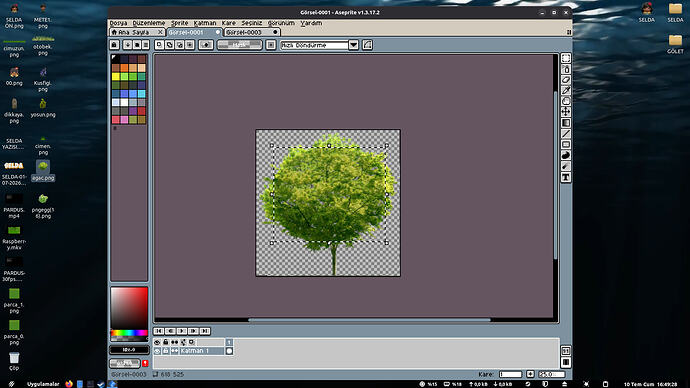The height and width of the screenshot is (388, 690).
Task: Select the Move tool
Action: point(566,112)
